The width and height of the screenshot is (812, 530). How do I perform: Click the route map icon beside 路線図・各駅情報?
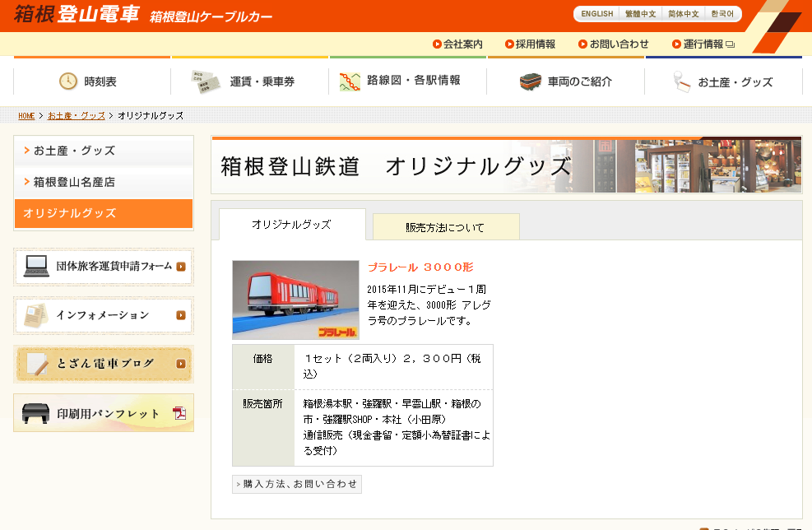(350, 81)
